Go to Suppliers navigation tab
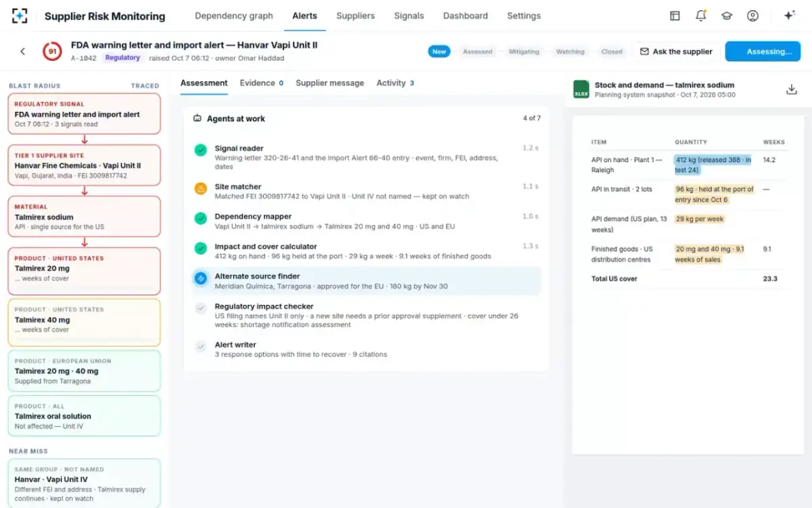Image resolution: width=812 pixels, height=508 pixels. (x=355, y=16)
